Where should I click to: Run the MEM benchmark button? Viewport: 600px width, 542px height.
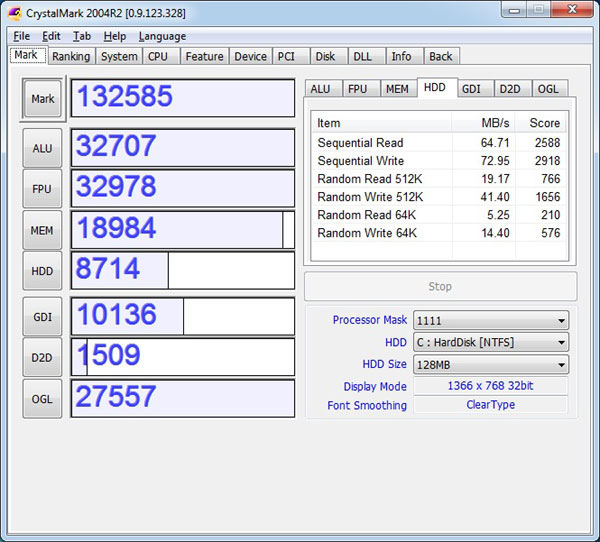click(42, 230)
